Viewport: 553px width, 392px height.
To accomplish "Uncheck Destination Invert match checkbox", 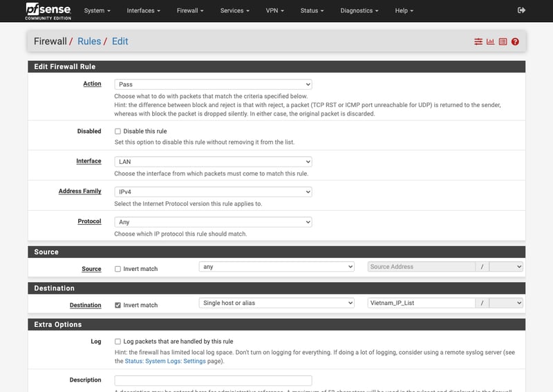I will 118,305.
